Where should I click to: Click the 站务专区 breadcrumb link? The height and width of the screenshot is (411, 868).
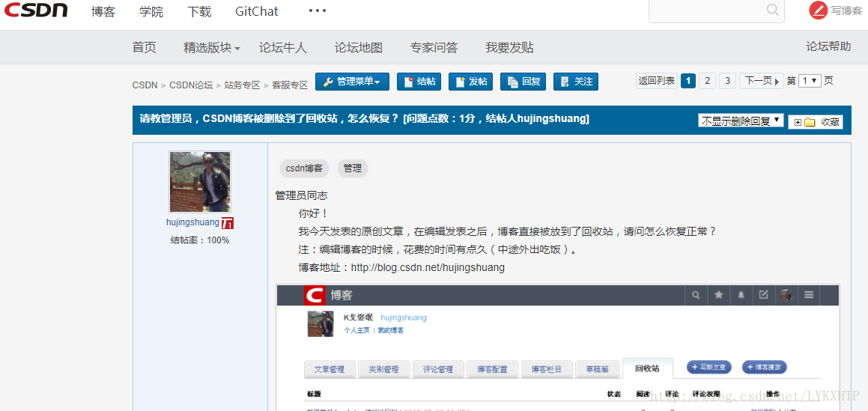242,85
